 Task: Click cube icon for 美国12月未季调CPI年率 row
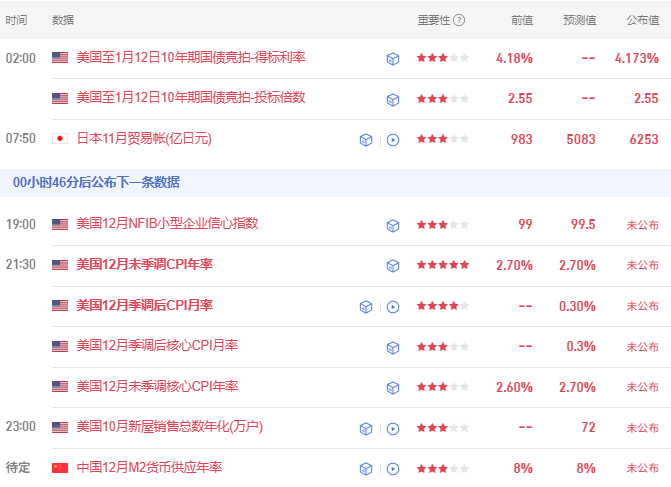tap(393, 266)
